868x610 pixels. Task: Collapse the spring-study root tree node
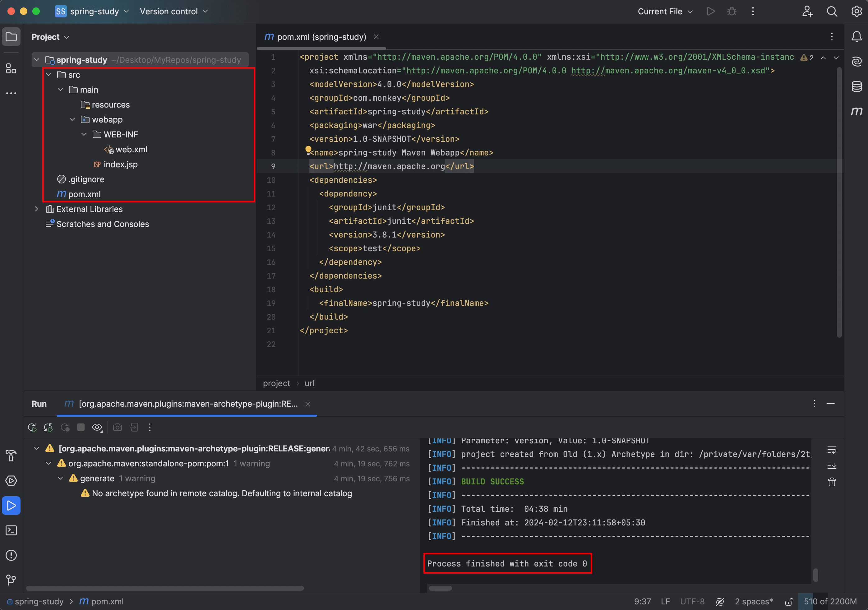(37, 60)
